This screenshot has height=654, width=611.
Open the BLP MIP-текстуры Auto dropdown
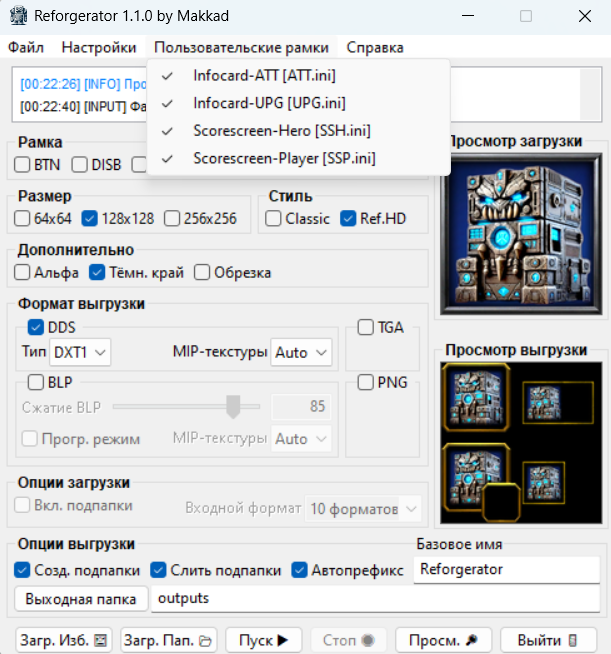301,439
